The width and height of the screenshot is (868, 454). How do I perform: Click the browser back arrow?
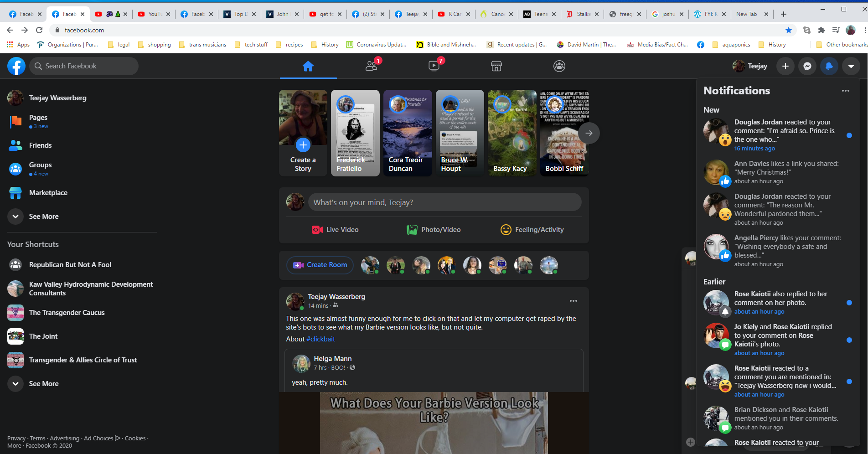click(10, 30)
